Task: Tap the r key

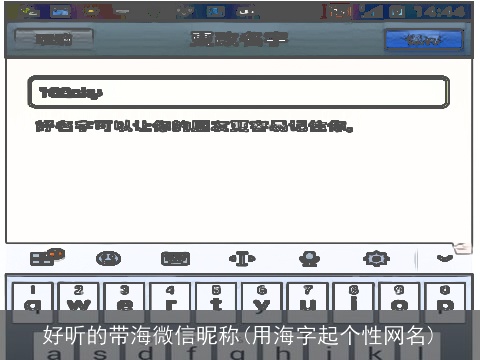Action: 170,303
